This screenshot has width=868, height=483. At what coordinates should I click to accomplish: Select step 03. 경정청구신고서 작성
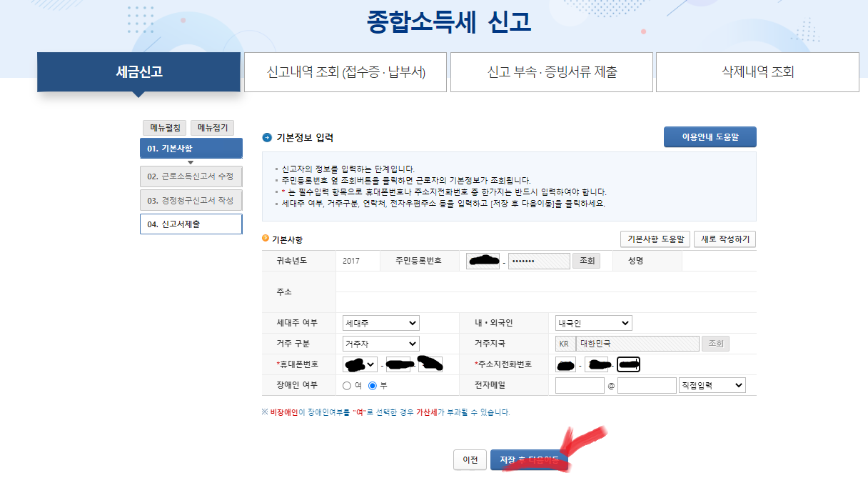click(x=191, y=201)
